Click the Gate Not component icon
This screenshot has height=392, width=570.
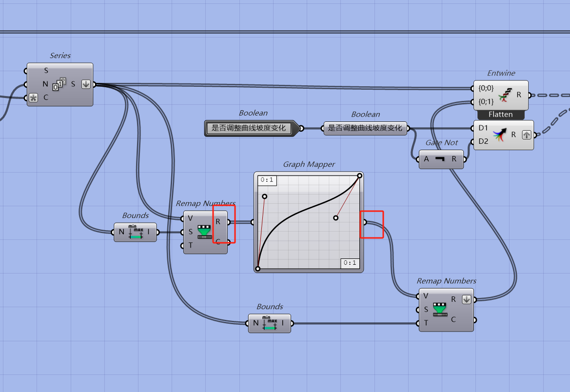tap(440, 159)
